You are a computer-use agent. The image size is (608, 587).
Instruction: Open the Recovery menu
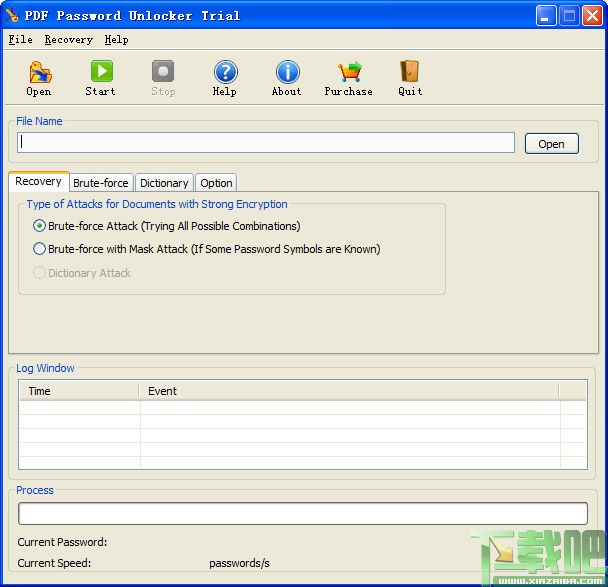point(69,40)
